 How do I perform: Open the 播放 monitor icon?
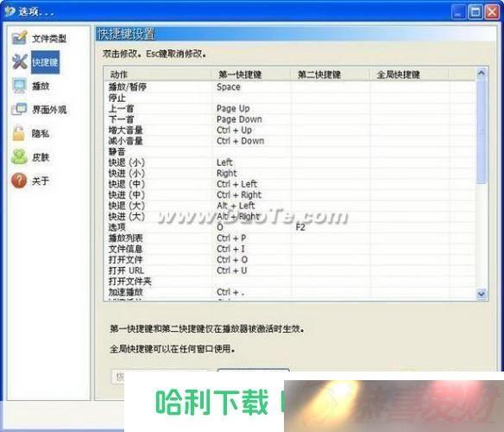tap(19, 86)
